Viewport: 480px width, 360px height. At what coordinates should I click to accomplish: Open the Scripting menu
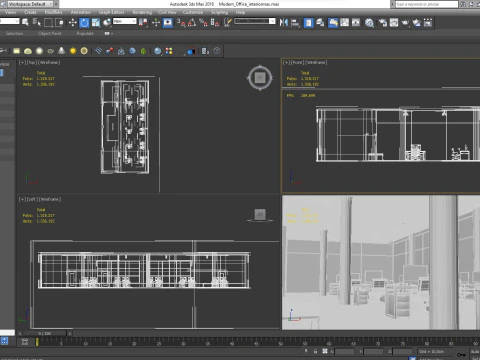click(219, 12)
